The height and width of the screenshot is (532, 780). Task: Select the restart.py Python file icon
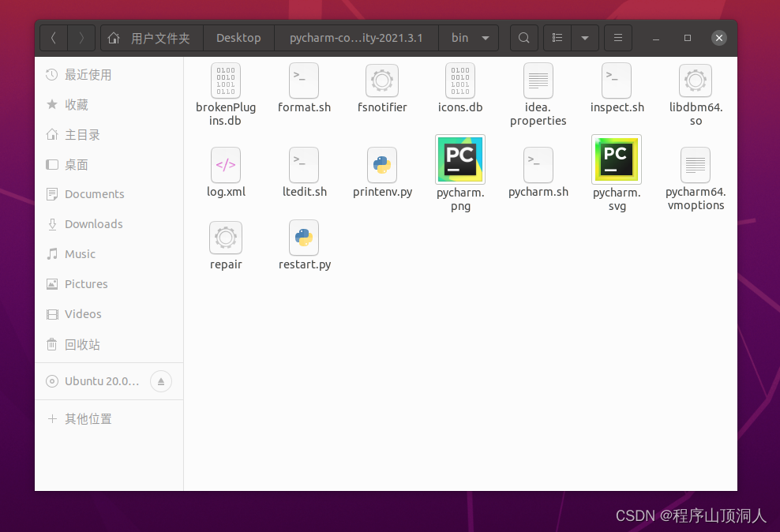click(303, 238)
